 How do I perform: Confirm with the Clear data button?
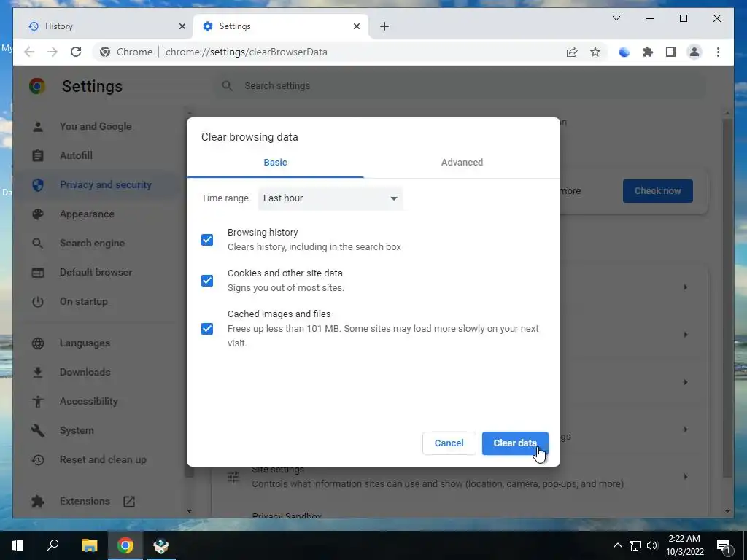point(515,443)
